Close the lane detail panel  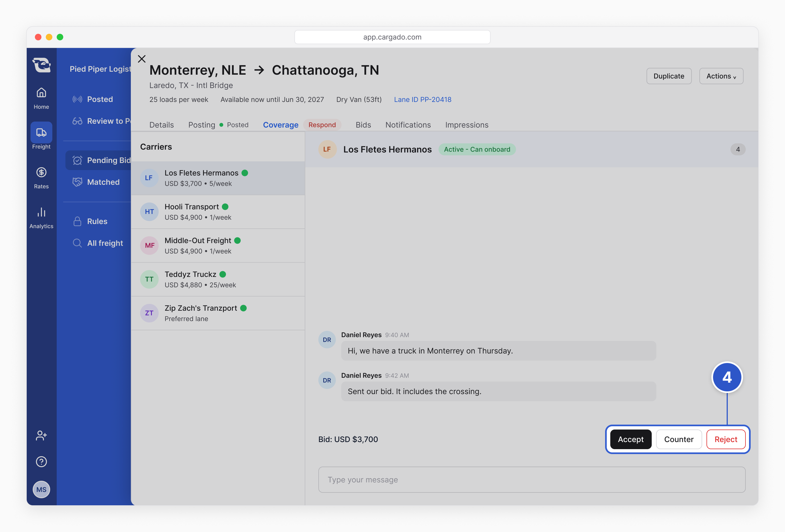pos(142,59)
